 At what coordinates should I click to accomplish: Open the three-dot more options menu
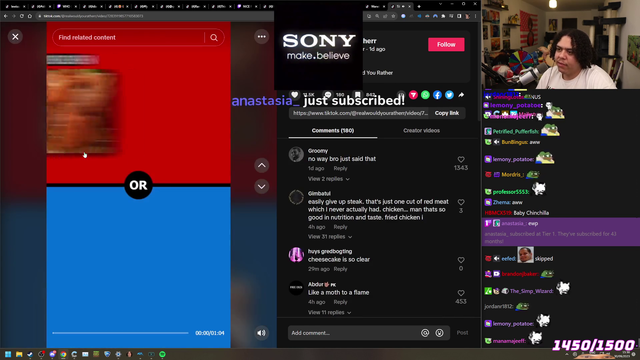262,37
